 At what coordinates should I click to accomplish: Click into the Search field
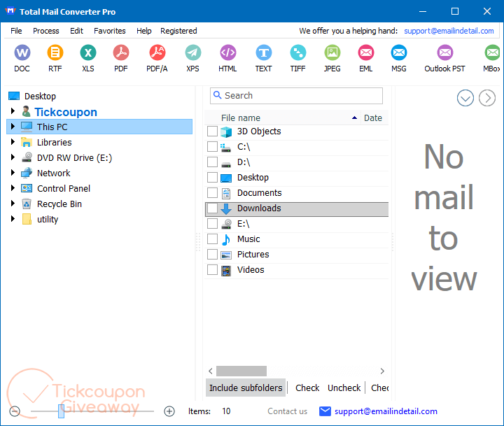(x=296, y=95)
